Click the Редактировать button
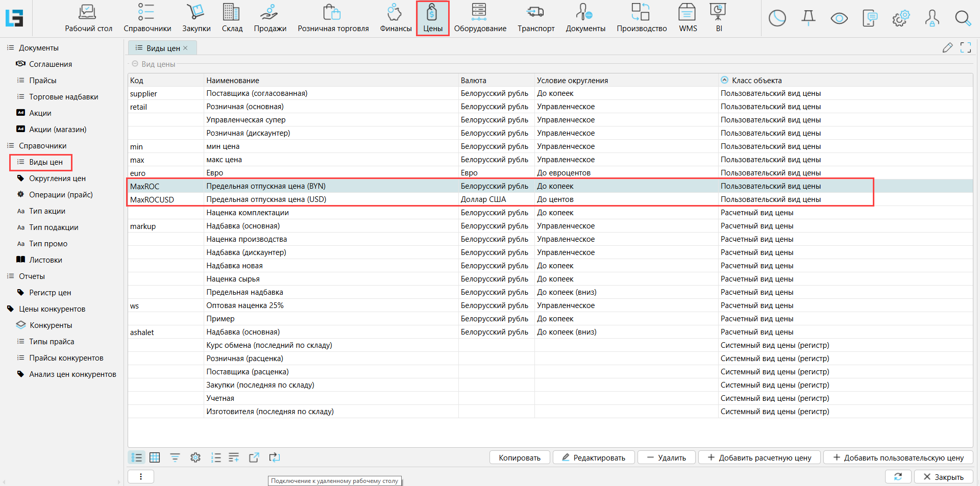980x486 pixels. coord(593,457)
